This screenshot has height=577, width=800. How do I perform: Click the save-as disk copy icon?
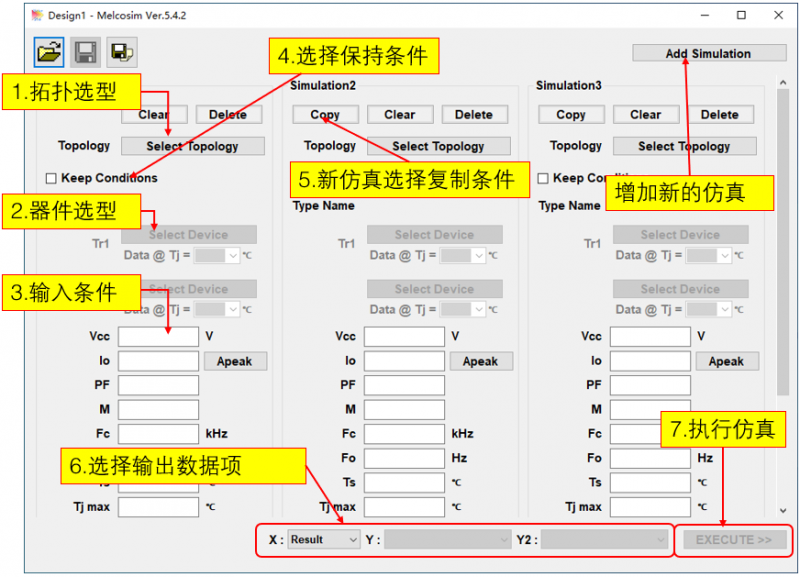(x=121, y=51)
